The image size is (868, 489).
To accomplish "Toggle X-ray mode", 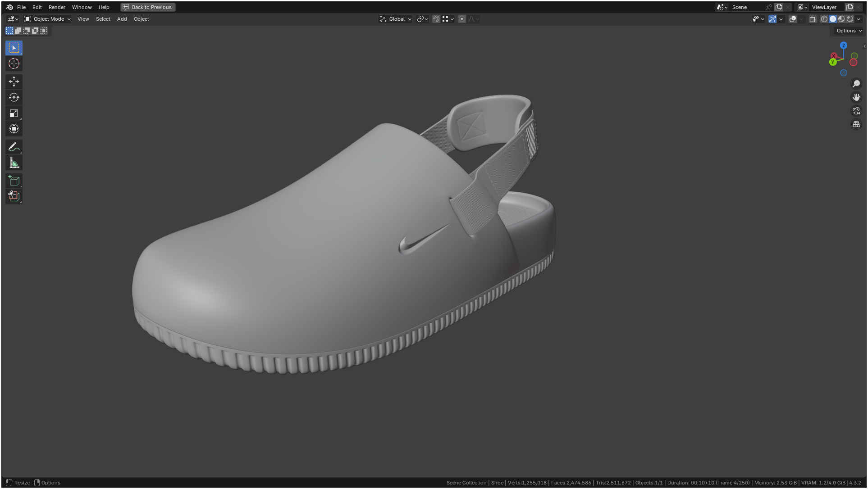I will click(813, 19).
